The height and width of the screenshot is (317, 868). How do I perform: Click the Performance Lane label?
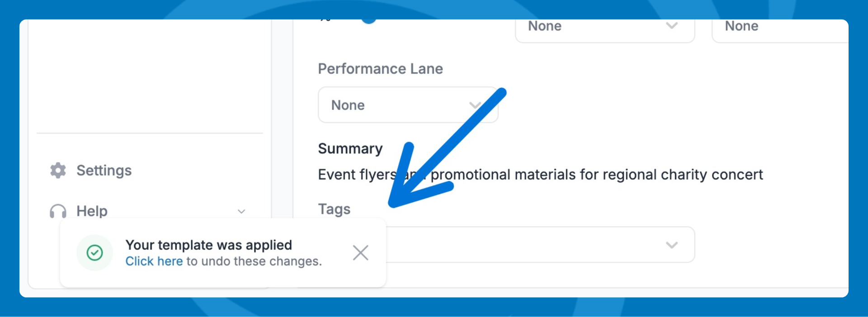coord(380,69)
